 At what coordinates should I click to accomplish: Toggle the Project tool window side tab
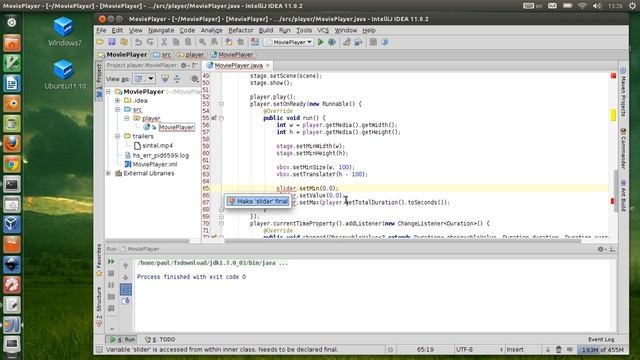pos(99,81)
